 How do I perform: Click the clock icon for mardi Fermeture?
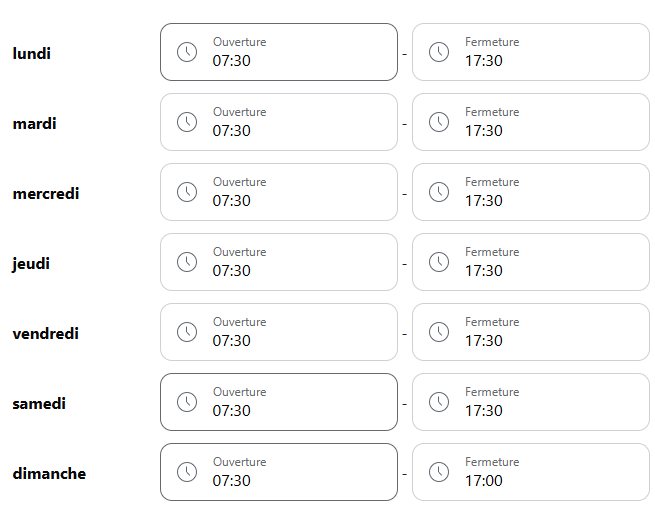click(x=439, y=122)
